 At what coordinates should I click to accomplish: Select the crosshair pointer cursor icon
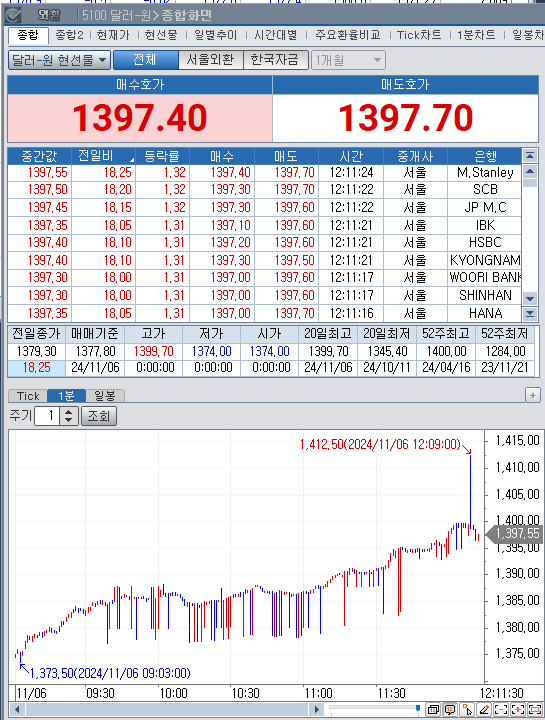[x=467, y=709]
